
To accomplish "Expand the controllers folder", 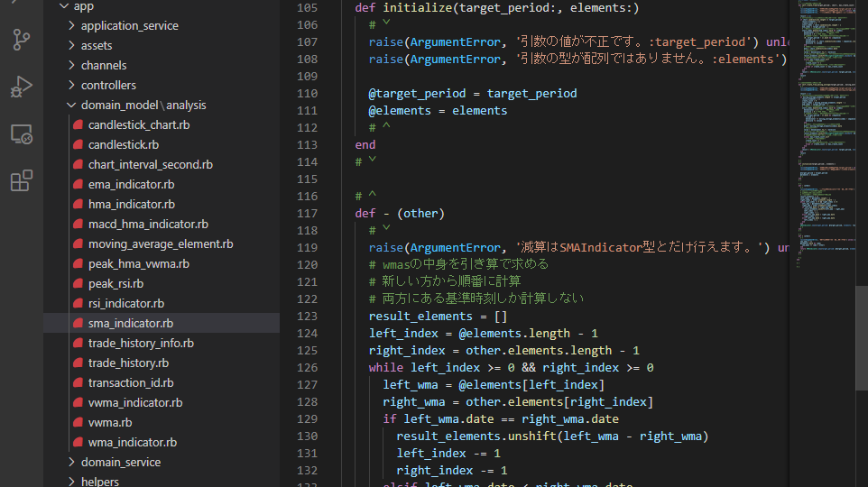I will tap(71, 85).
